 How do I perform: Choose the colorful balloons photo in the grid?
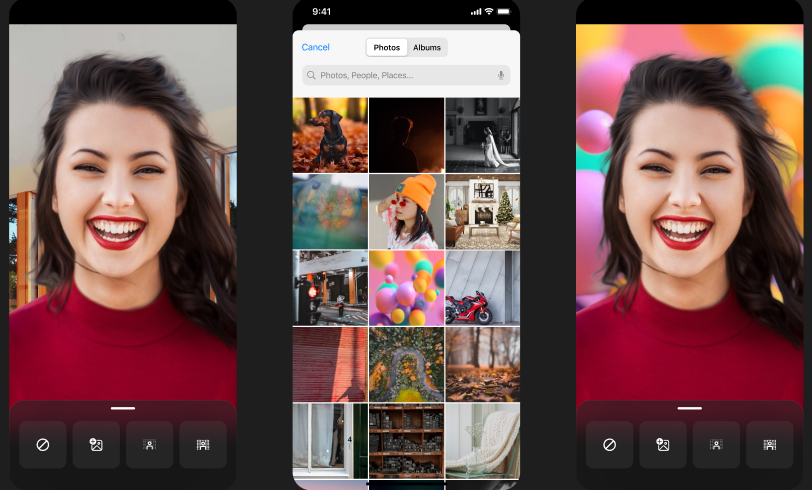pos(406,287)
